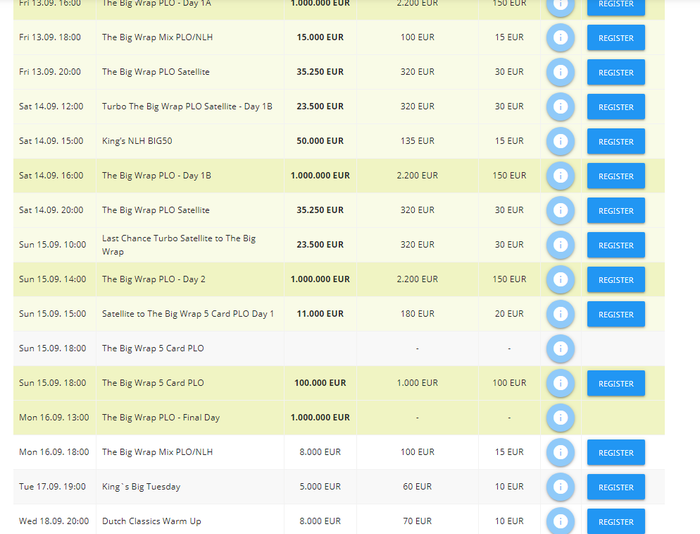Click 'Turbo The Big Wrap PLO Satellite - Day 1B'
The width and height of the screenshot is (700, 534).
pyautogui.click(x=187, y=107)
